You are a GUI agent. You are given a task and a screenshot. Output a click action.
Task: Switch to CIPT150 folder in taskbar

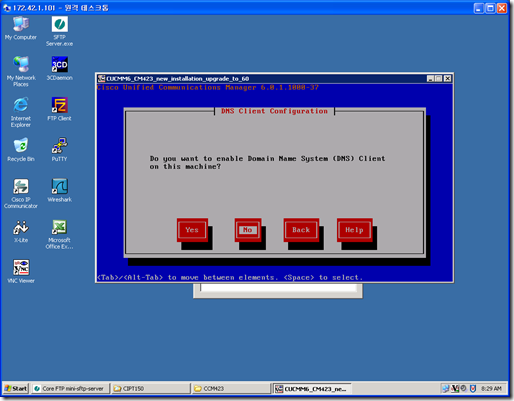pos(151,388)
